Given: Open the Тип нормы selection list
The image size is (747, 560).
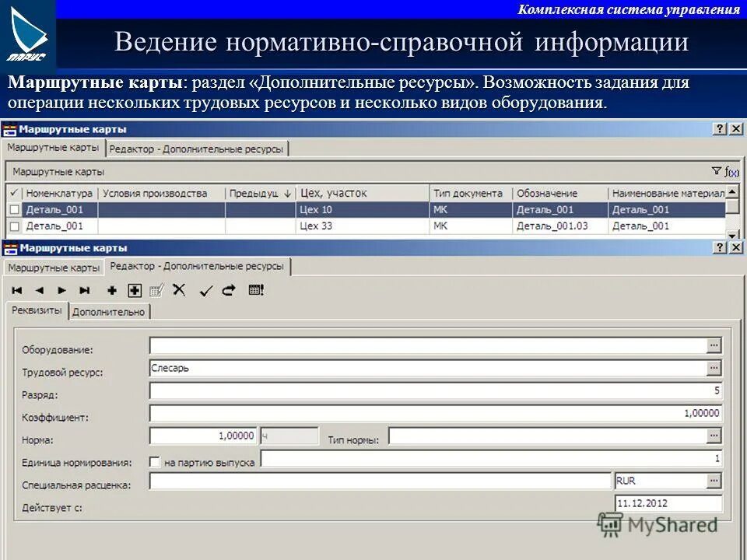Looking at the screenshot, I should pos(714,435).
